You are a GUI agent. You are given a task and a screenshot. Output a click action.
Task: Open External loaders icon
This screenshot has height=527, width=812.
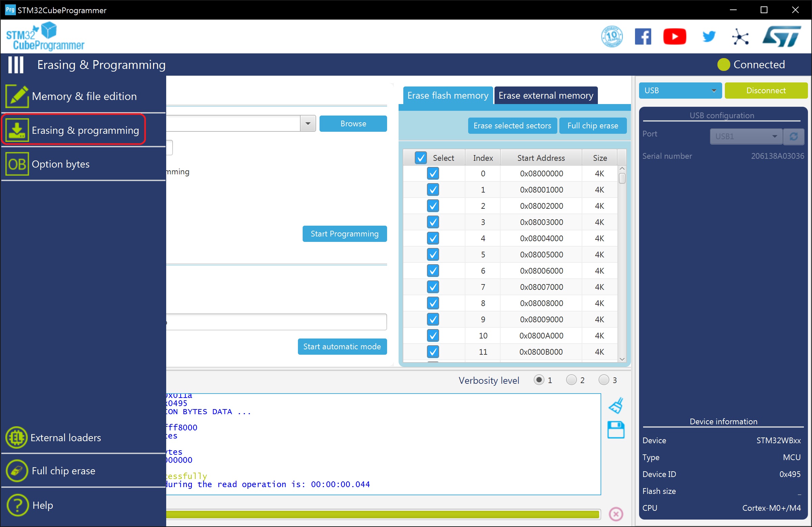click(16, 437)
